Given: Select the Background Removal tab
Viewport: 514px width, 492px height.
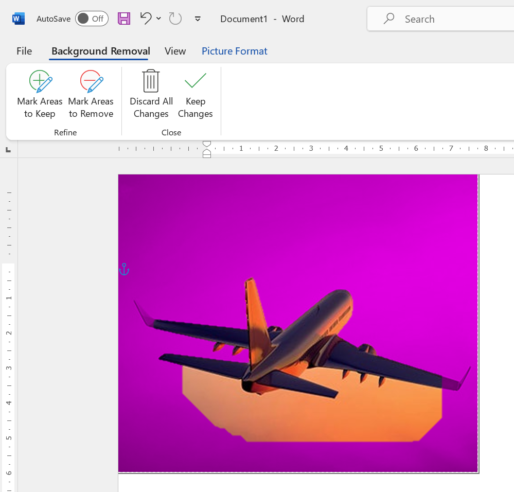Looking at the screenshot, I should coord(101,51).
